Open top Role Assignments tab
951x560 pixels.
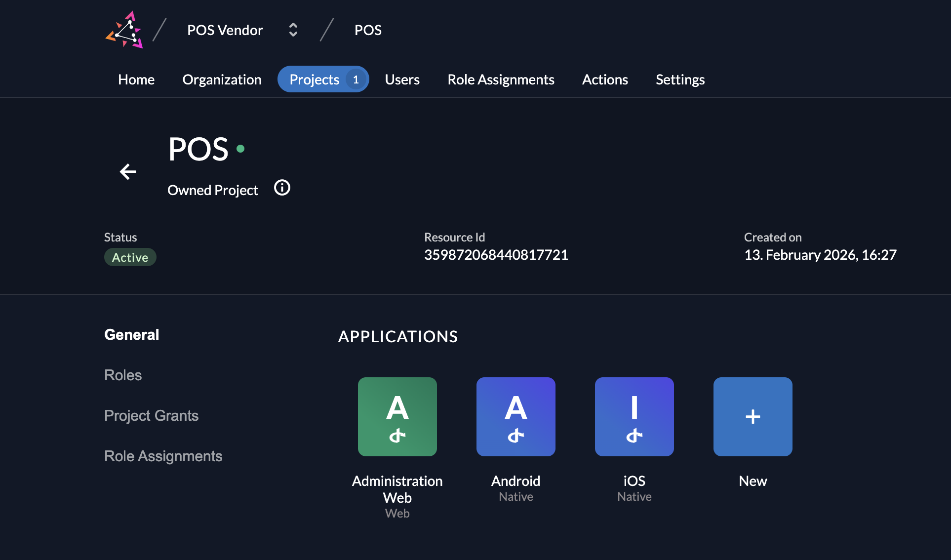(501, 80)
